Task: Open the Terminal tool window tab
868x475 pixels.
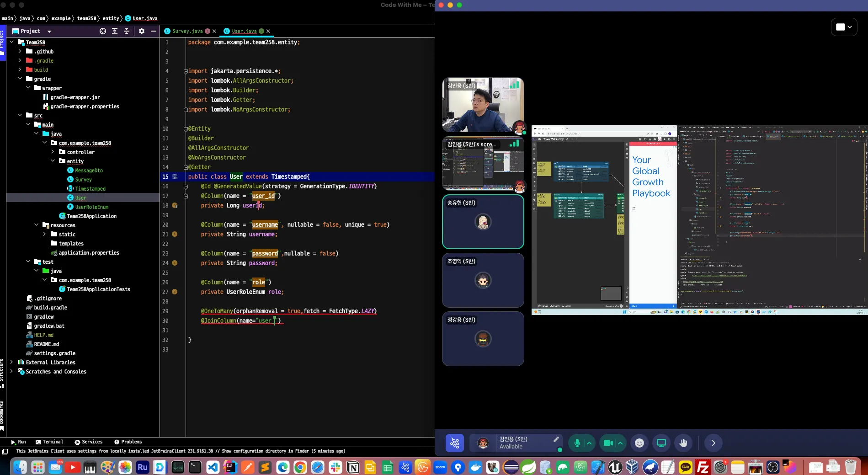Action: (49, 442)
